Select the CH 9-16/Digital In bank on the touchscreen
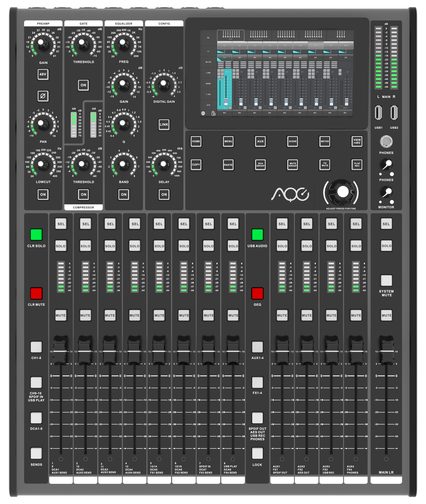426x504 pixels. pyautogui.click(x=258, y=35)
